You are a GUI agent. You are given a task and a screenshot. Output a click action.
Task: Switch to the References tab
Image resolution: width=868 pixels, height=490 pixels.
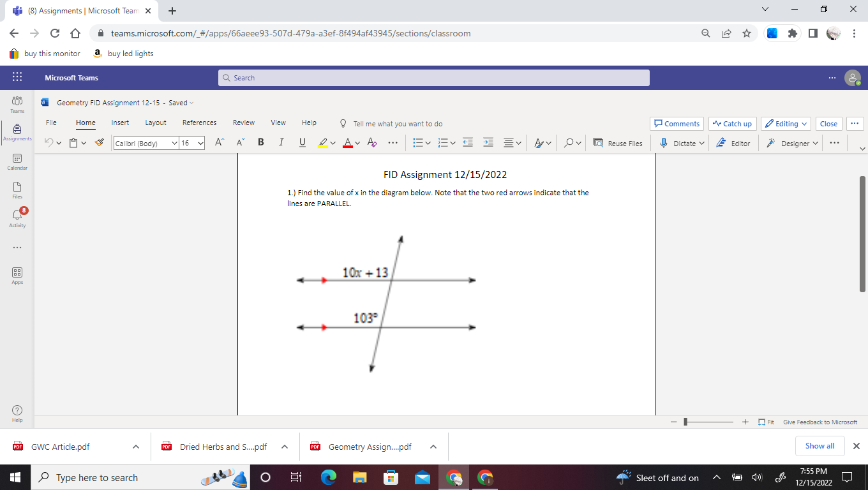[x=199, y=122]
